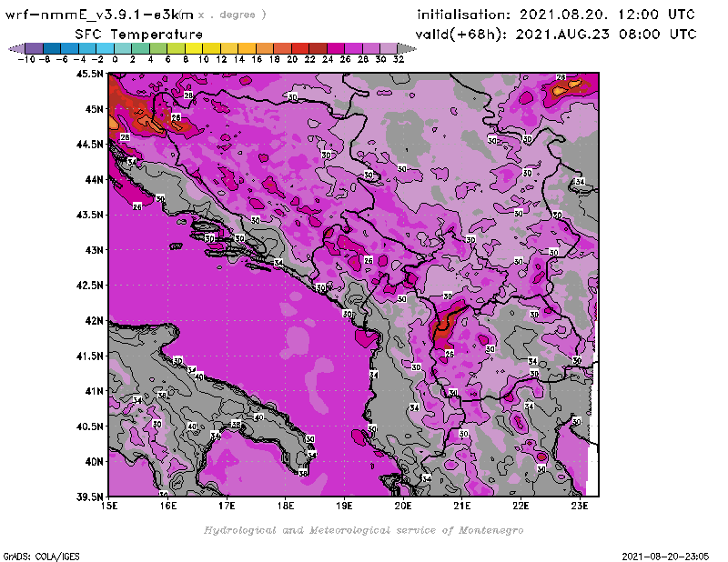Viewport: 728px width, 562px height.
Task: Click the legend tick value 20
Action: tap(292, 59)
